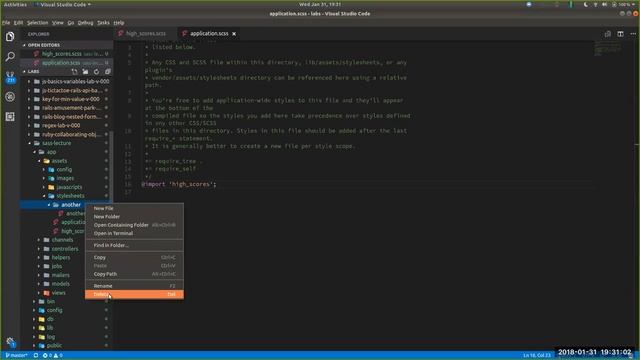Click synchronize changes icon in status bar
This screenshot has width=640, height=360.
[36, 356]
